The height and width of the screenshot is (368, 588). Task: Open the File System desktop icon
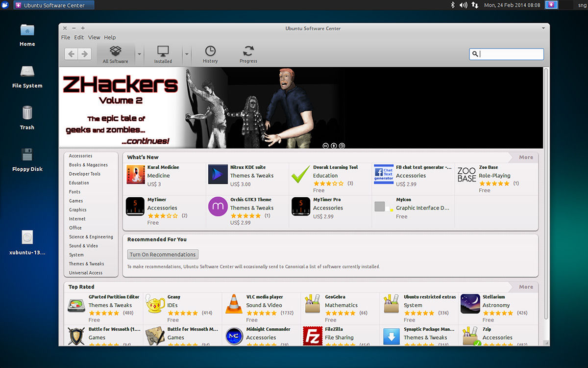pyautogui.click(x=27, y=72)
